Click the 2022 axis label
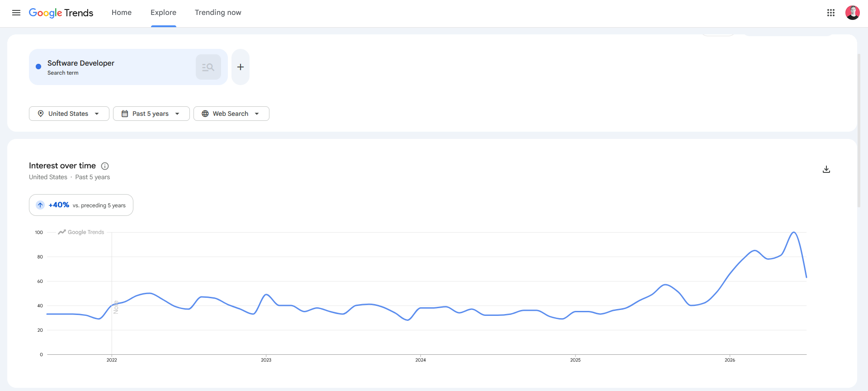The width and height of the screenshot is (868, 391). (112, 360)
